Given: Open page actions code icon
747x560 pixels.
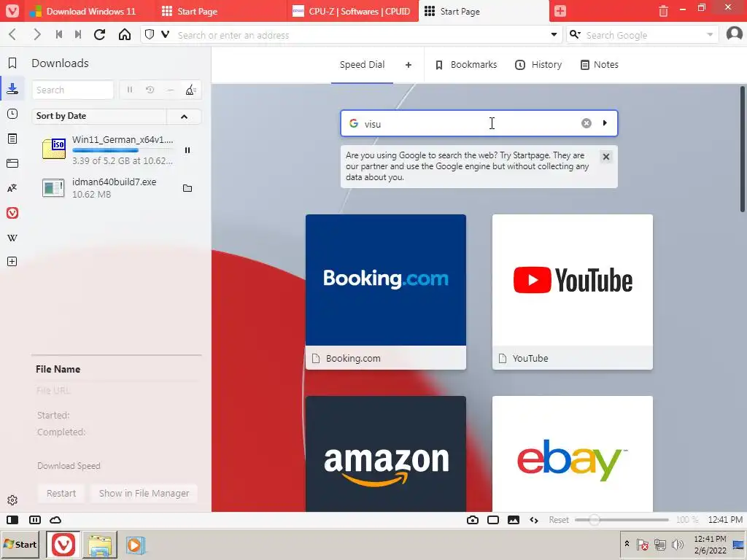Looking at the screenshot, I should [x=534, y=520].
